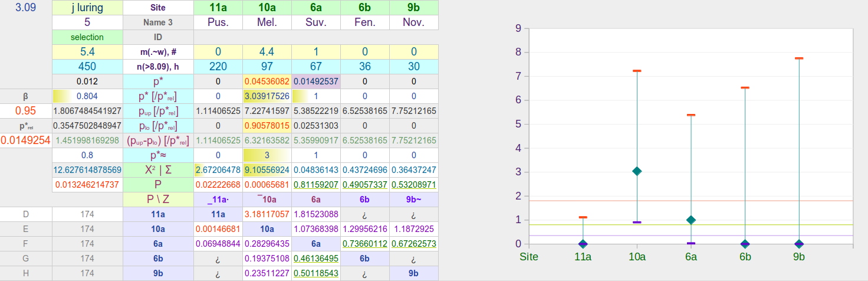The height and width of the screenshot is (281, 868).
Task: Click the X² | Σ label cell
Action: [158, 170]
